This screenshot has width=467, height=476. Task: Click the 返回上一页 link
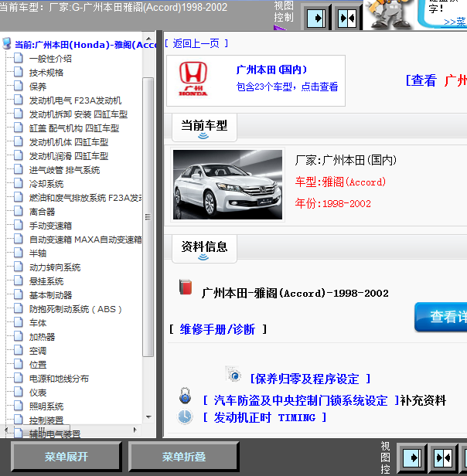196,44
